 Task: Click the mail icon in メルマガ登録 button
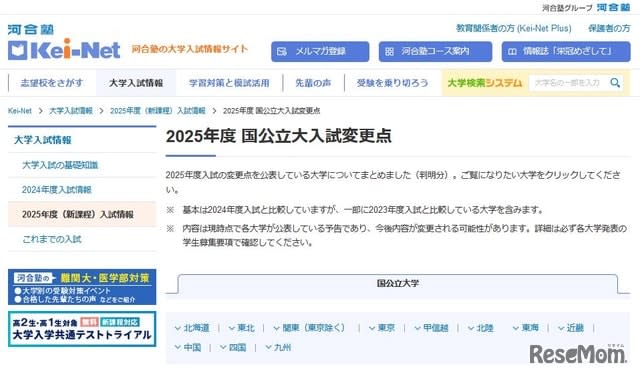[x=282, y=51]
